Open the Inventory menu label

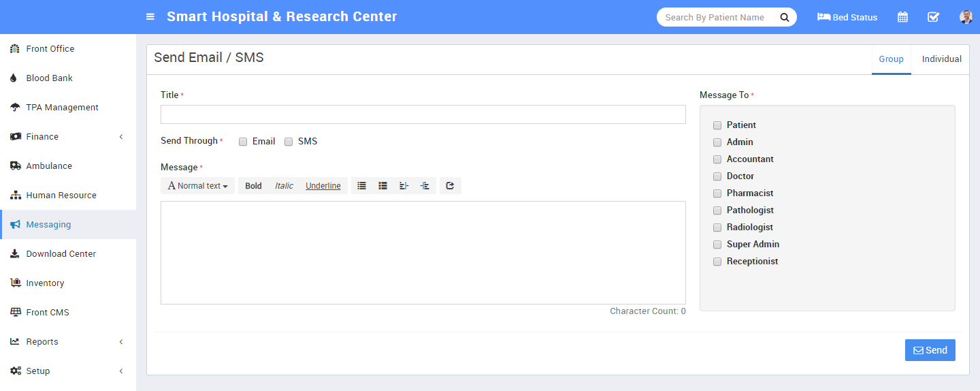click(45, 283)
